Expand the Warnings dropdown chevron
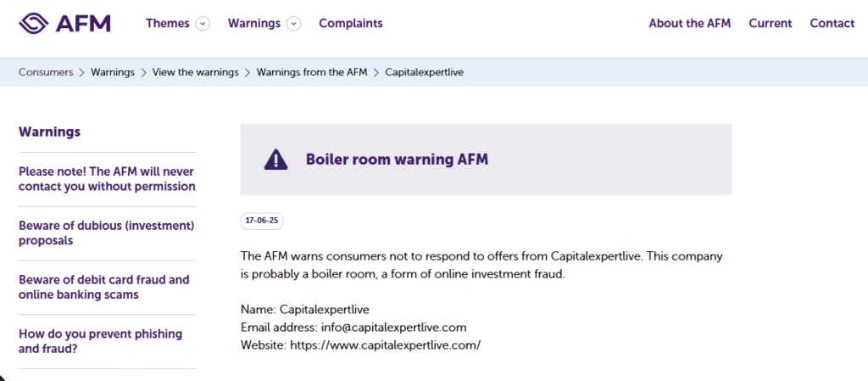Image resolution: width=868 pixels, height=381 pixels. tap(293, 24)
